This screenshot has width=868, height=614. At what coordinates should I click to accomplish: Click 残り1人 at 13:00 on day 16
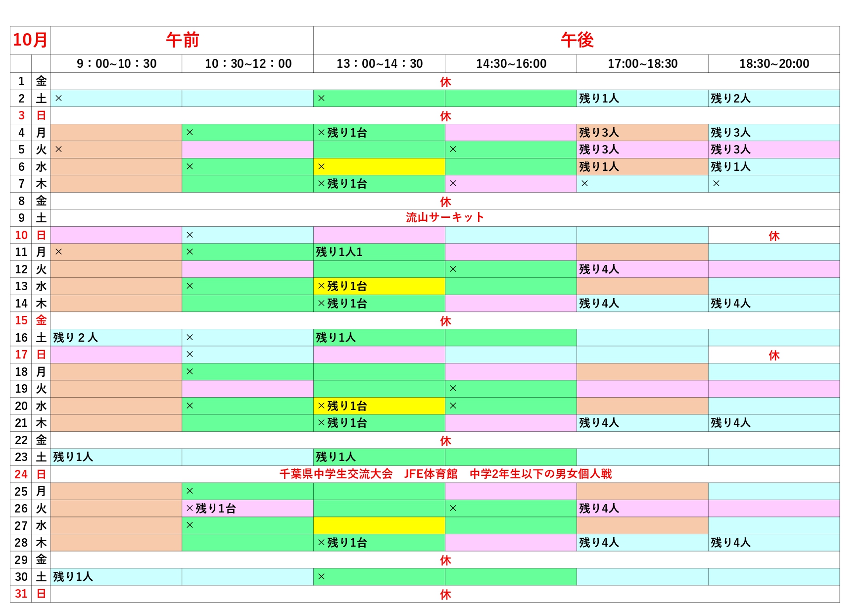click(x=336, y=338)
